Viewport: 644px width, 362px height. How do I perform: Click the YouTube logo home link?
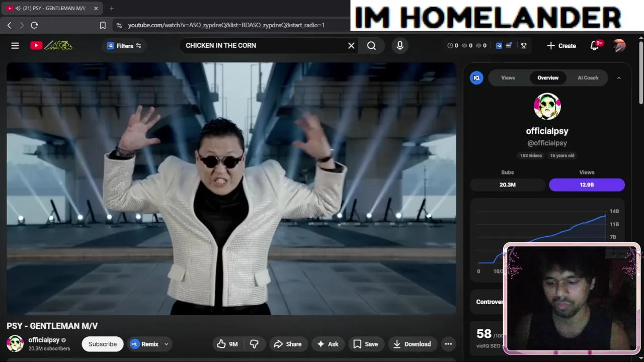click(x=51, y=46)
